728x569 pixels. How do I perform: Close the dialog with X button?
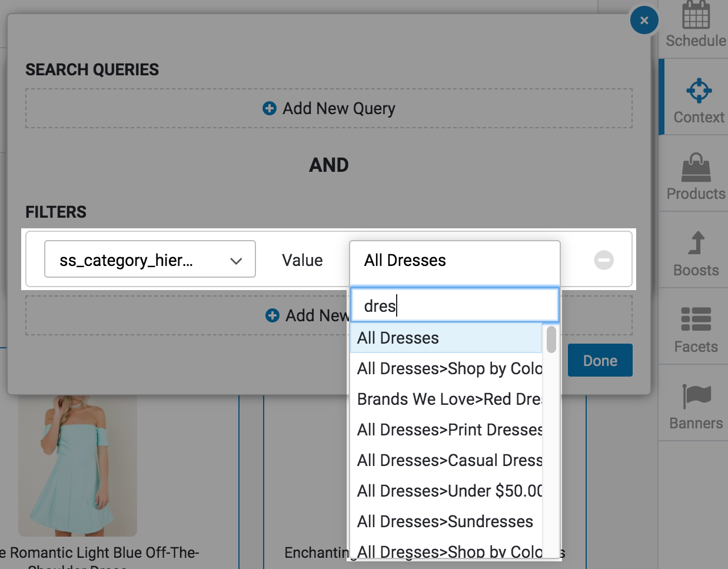coord(644,21)
